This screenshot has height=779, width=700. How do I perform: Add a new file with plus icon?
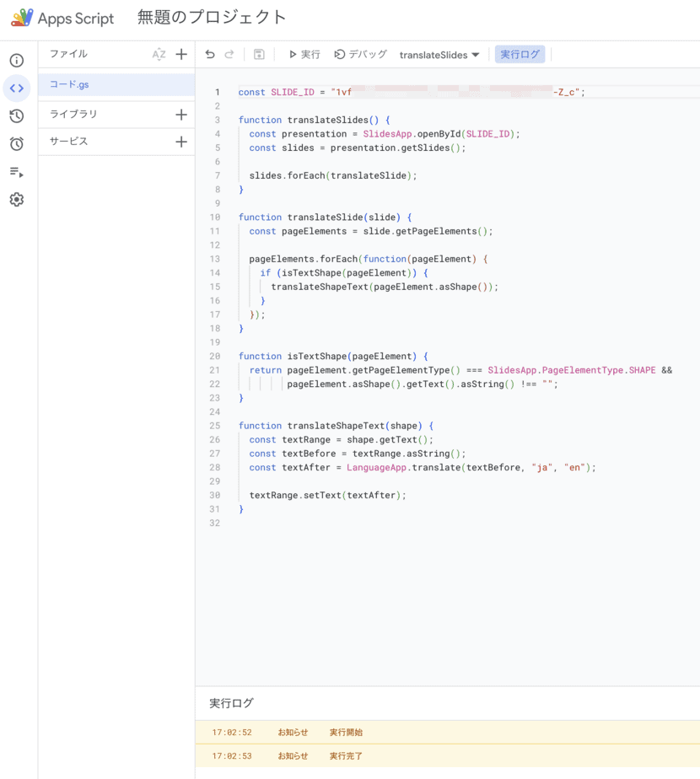180,55
